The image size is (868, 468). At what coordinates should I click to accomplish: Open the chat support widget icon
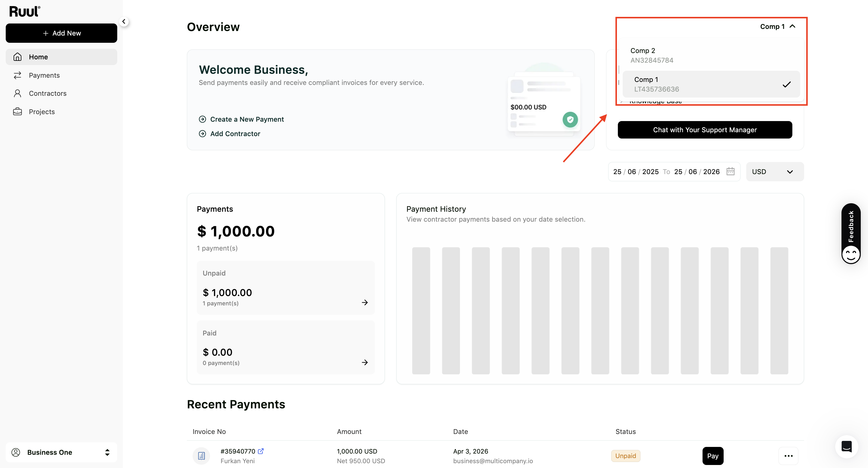click(x=846, y=446)
